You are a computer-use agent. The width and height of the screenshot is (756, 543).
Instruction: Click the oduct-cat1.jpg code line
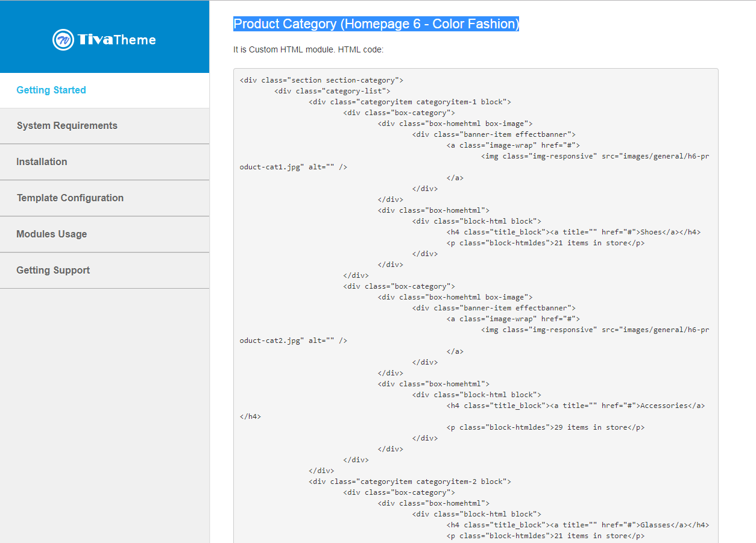[x=293, y=167]
